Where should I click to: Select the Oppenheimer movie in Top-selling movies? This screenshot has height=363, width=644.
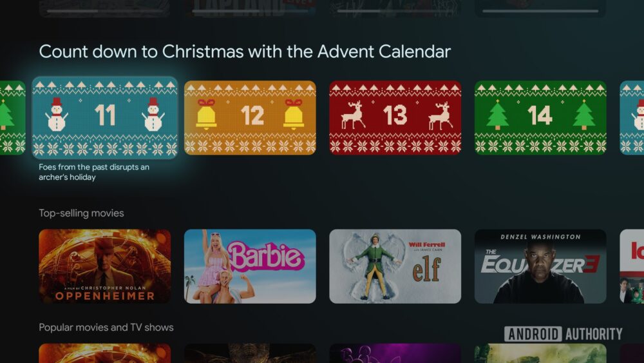105,266
